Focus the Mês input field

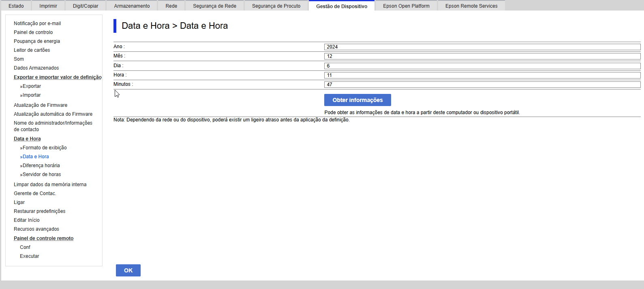[482, 56]
